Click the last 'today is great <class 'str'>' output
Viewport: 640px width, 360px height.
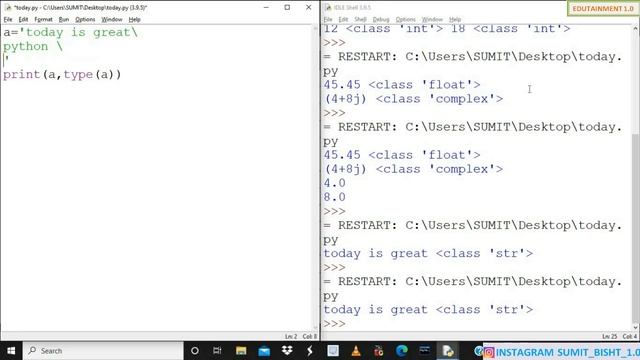coord(428,310)
